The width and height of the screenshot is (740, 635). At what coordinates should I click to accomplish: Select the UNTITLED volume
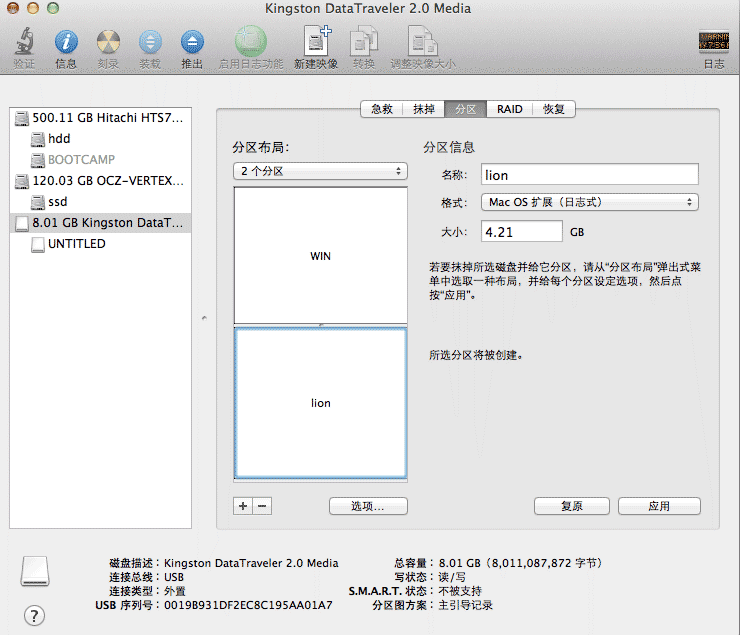100,243
